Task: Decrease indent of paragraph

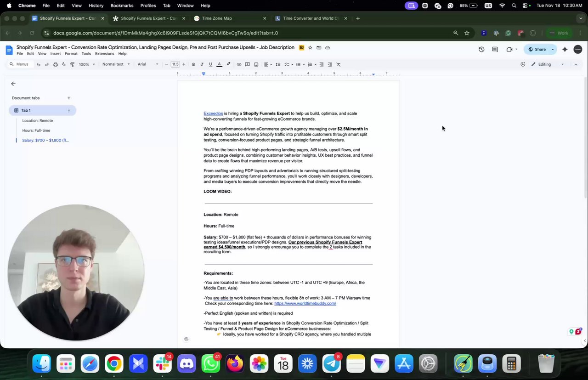Action: pyautogui.click(x=322, y=64)
